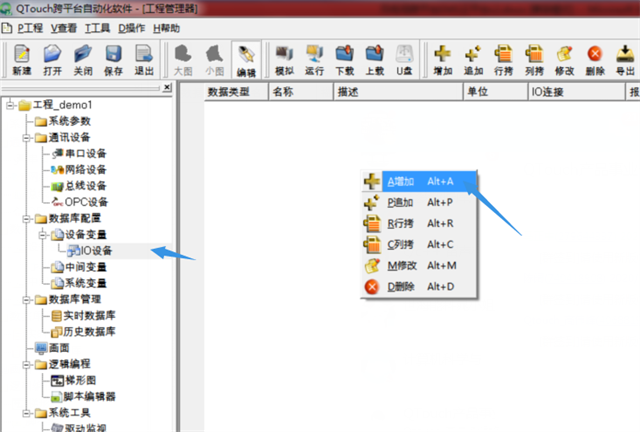Close the project tree panel
Image resolution: width=640 pixels, height=432 pixels.
pos(167,87)
